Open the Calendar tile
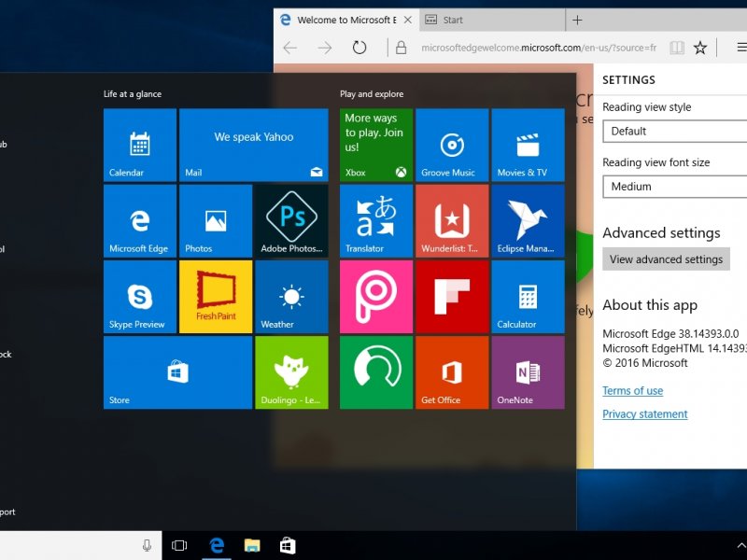Viewport: 747px width, 560px height. (x=140, y=145)
